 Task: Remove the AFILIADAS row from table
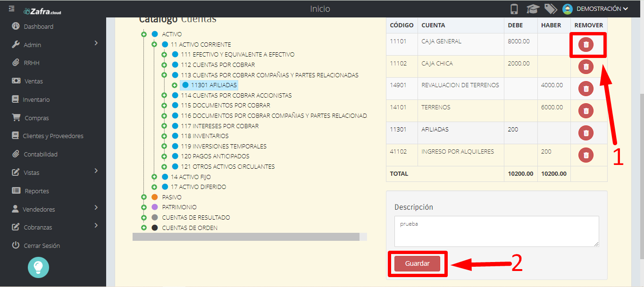click(586, 133)
